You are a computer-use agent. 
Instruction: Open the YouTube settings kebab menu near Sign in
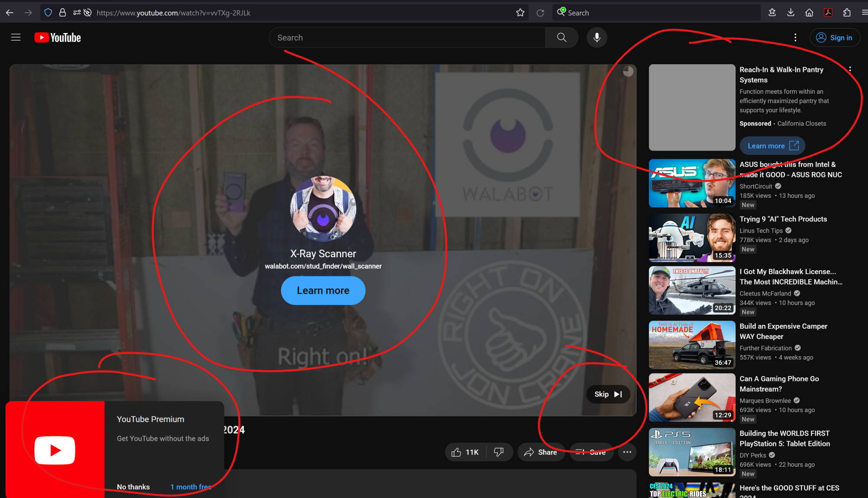coord(796,37)
